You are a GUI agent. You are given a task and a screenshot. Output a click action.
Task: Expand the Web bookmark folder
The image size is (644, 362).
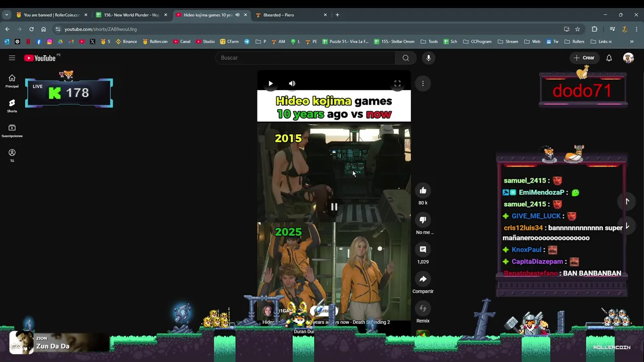[532, 42]
